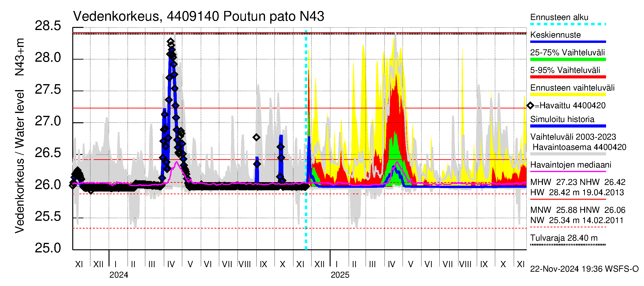Click the y-axis value 25.5
This screenshot has height=286, width=644.
(48, 216)
